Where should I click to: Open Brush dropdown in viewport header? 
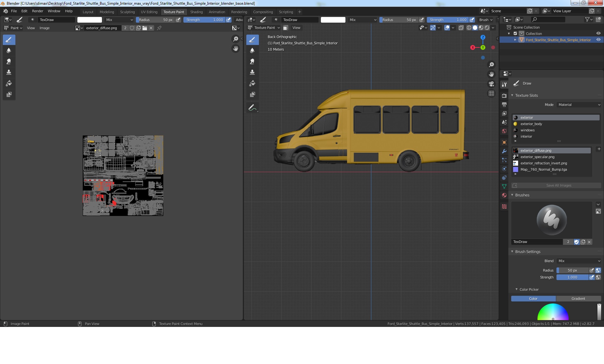point(486,20)
